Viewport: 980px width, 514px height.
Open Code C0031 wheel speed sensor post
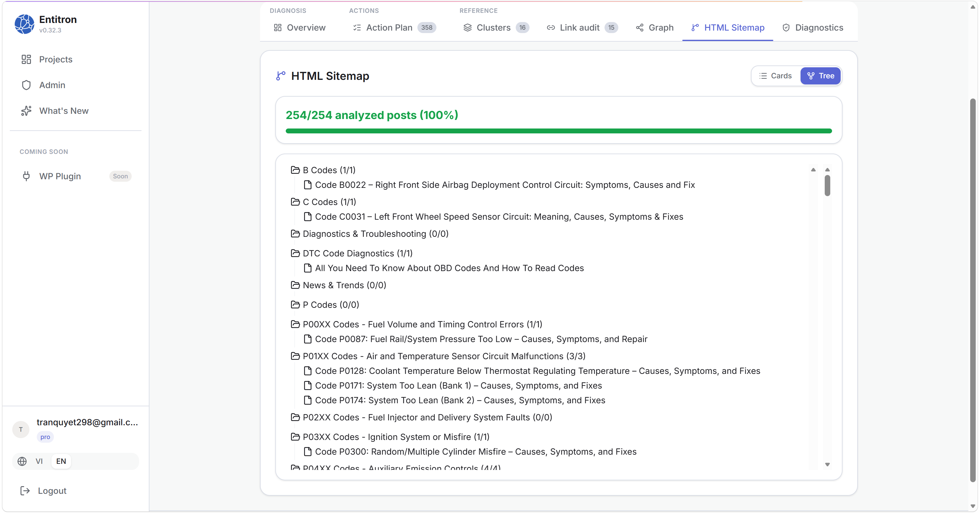[x=499, y=217]
